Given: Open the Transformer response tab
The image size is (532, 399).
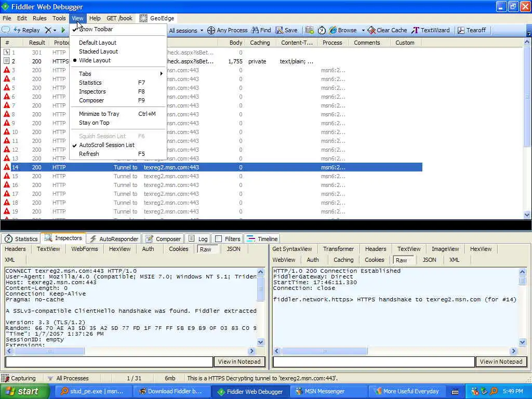Looking at the screenshot, I should click(338, 249).
